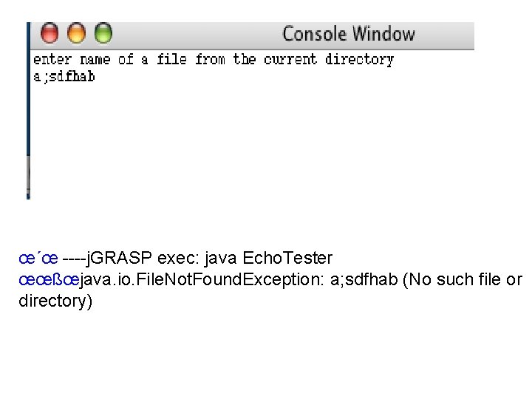The image size is (532, 399).
Task: Click the word 'java' before EchoTester
Action: (220, 259)
